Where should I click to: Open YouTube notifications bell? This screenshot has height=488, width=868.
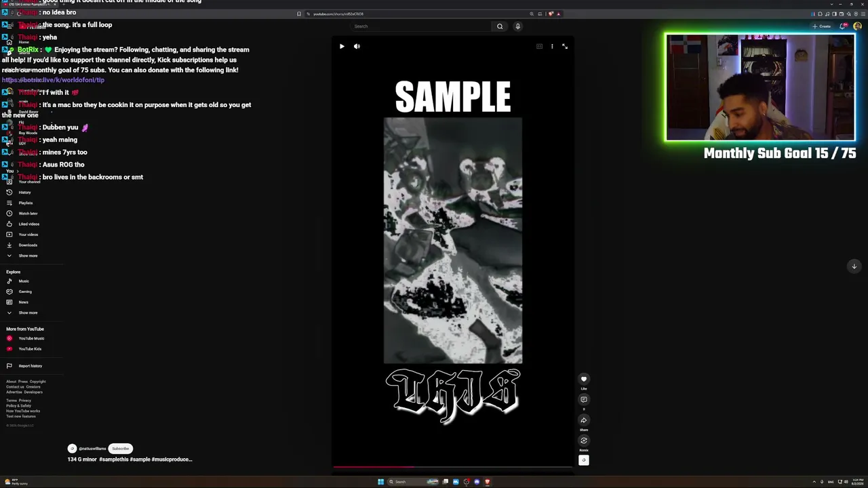(843, 26)
